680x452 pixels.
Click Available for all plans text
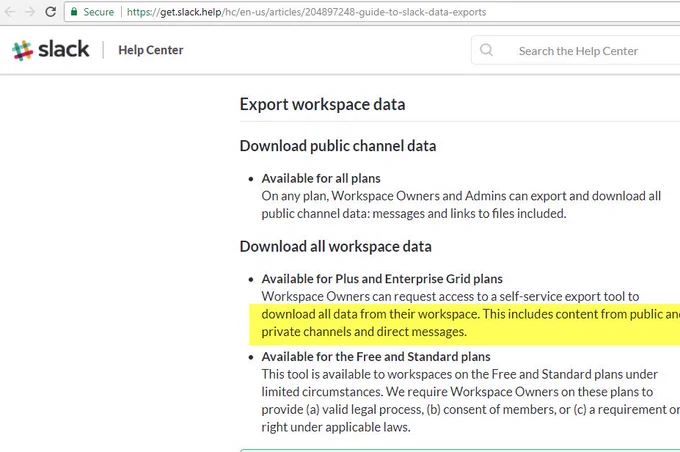click(x=321, y=178)
